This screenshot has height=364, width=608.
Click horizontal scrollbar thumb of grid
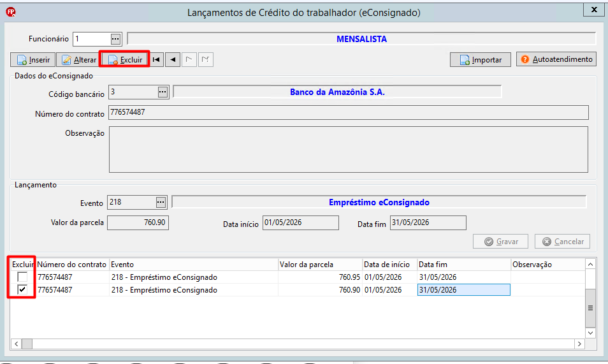27,344
